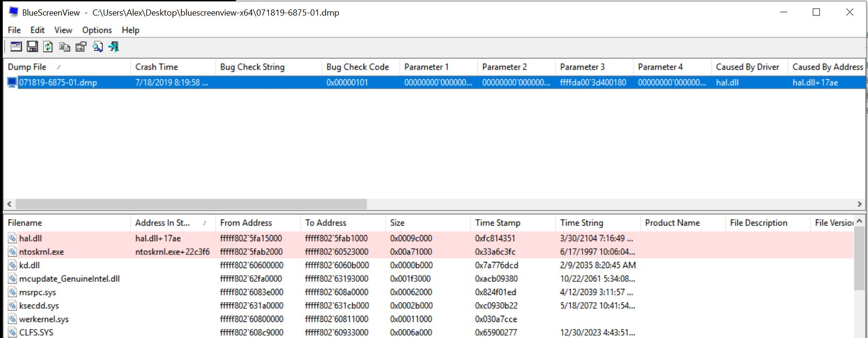This screenshot has height=338, width=868.
Task: Click the Parameter 4 column header
Action: pos(672,67)
